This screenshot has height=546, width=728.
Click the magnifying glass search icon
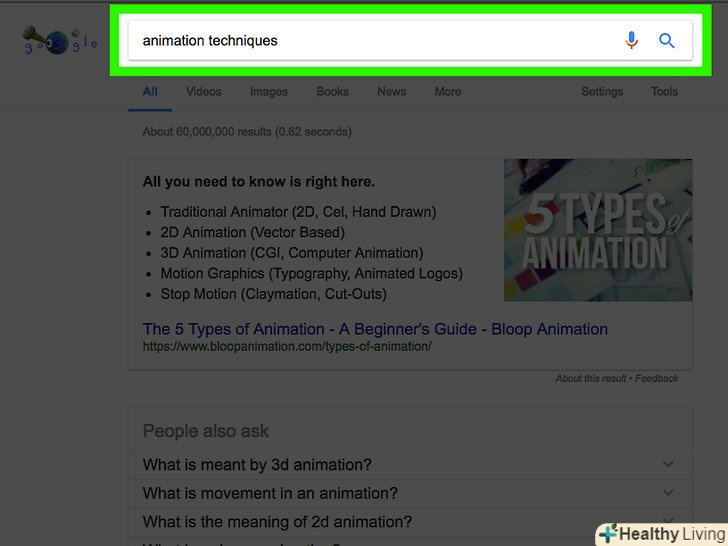(667, 41)
